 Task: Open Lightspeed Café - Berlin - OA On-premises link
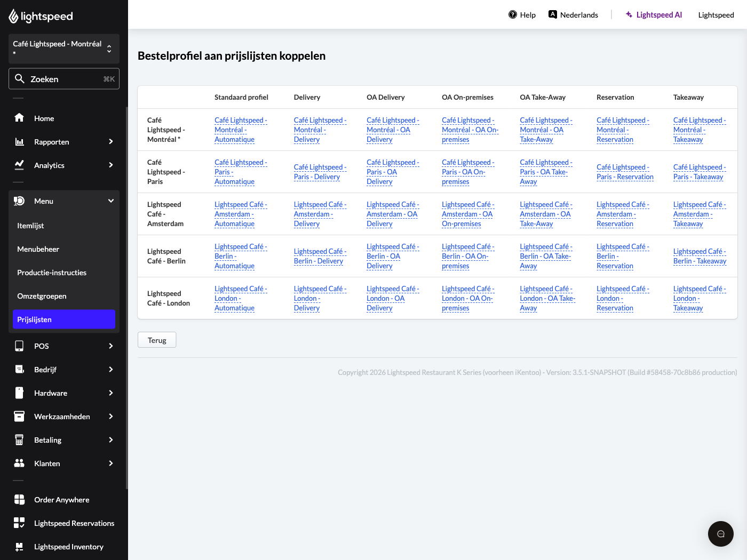(468, 256)
